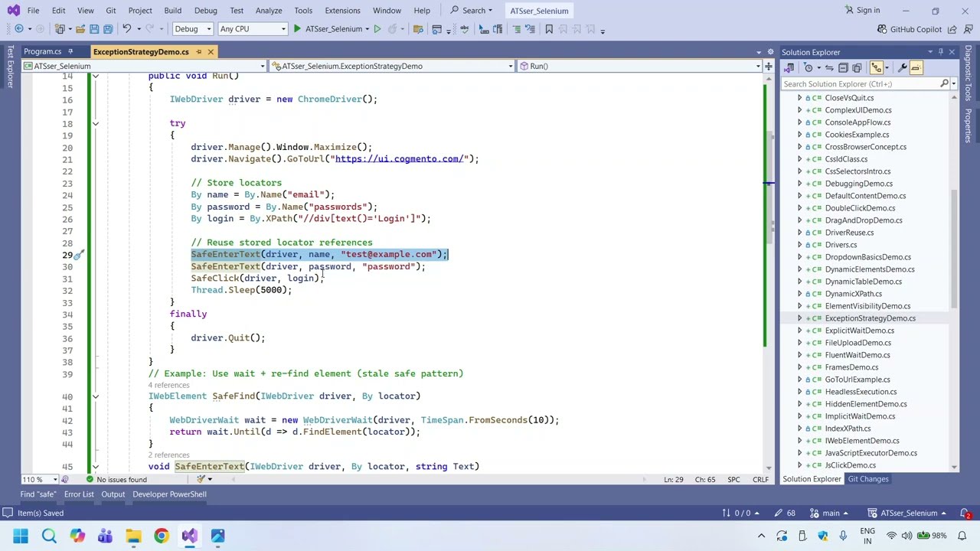Open the File menu
This screenshot has width=980, height=551.
click(33, 11)
